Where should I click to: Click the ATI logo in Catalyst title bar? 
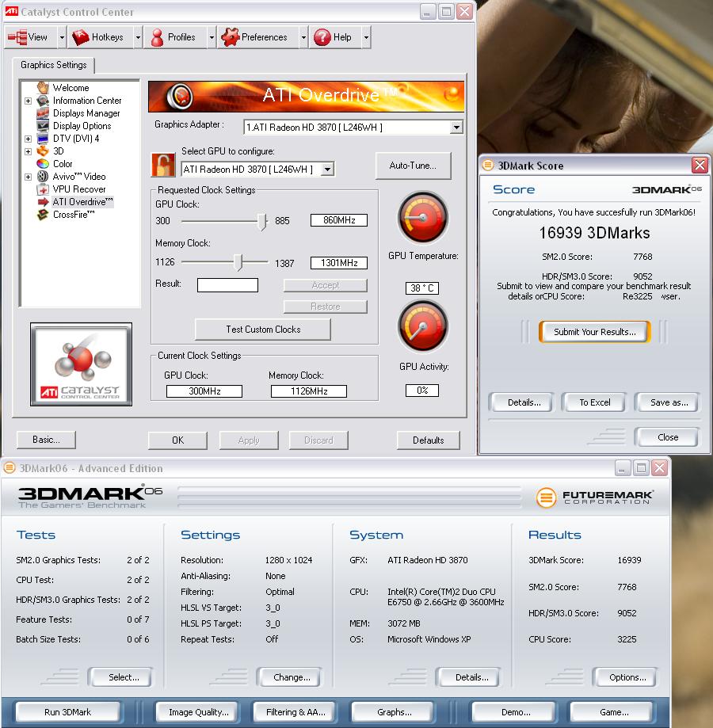tap(11, 11)
